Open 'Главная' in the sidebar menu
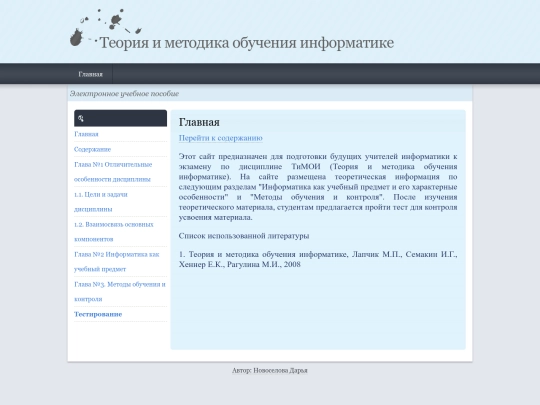Viewport: 540px width, 405px height. click(86, 134)
